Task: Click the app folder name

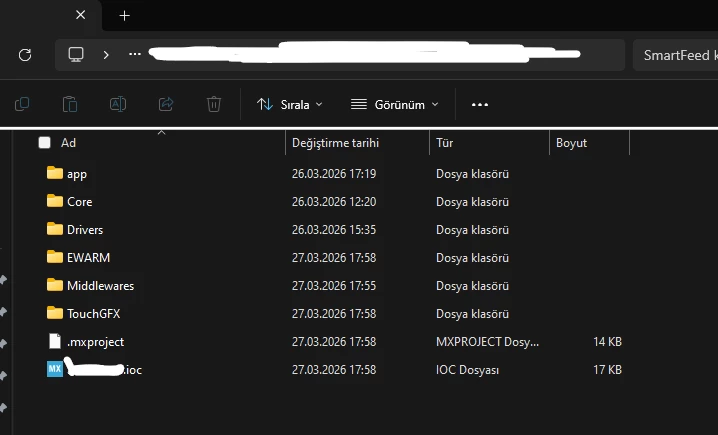Action: tap(76, 174)
